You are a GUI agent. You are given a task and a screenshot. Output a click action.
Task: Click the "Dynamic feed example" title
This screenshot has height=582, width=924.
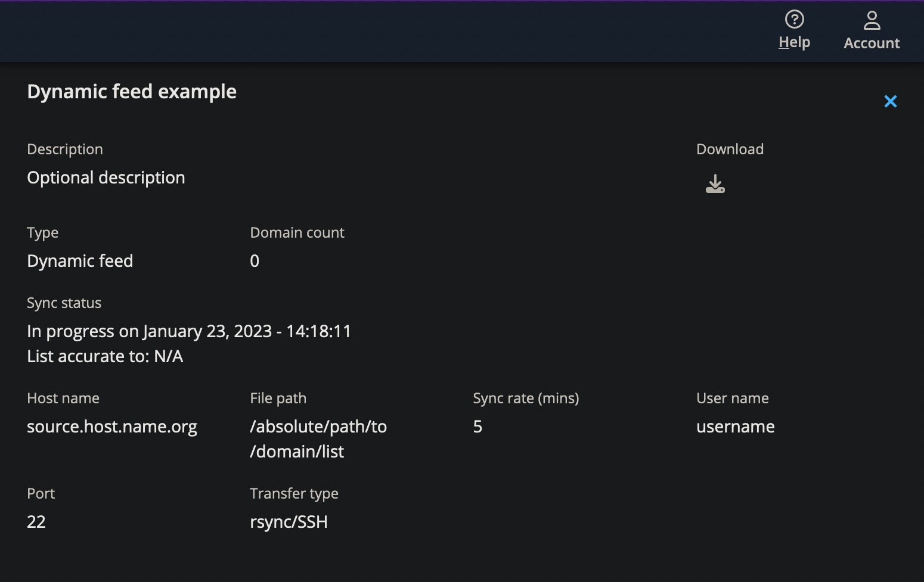pos(132,92)
